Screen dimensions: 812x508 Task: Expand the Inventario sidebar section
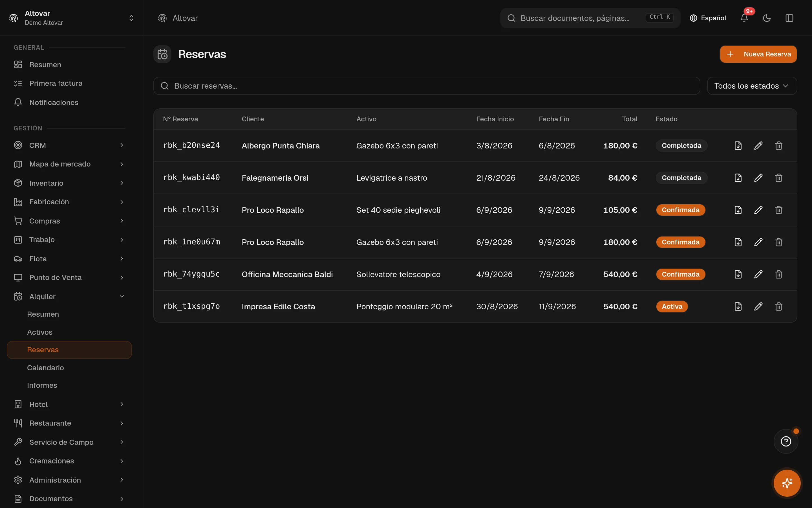click(x=69, y=183)
